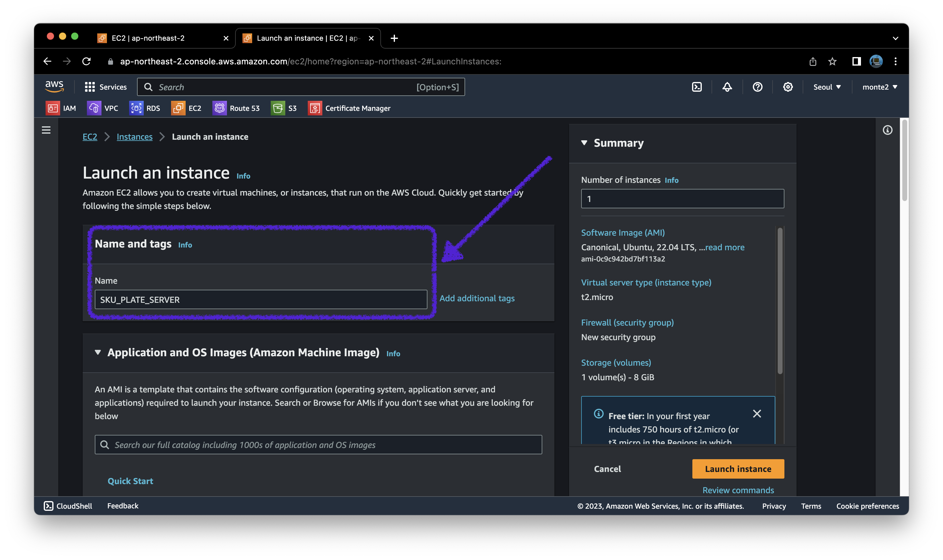Select the Quick Start tab

[130, 481]
